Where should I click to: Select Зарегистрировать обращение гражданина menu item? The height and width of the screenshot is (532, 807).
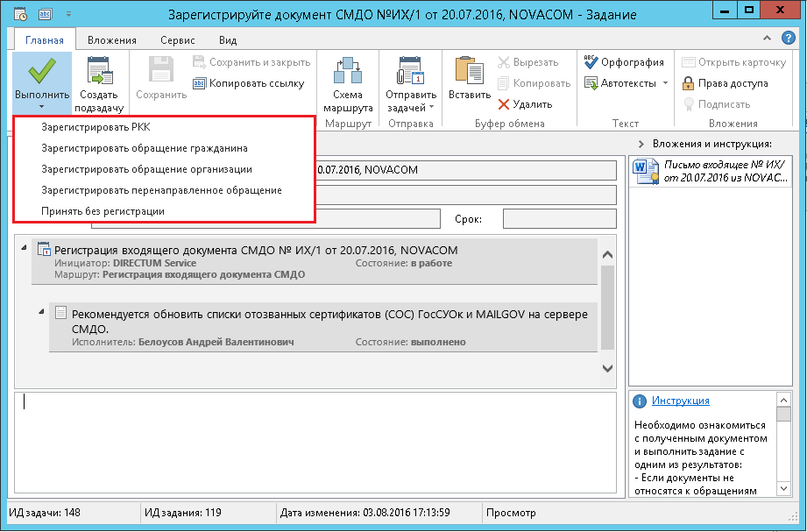[145, 148]
